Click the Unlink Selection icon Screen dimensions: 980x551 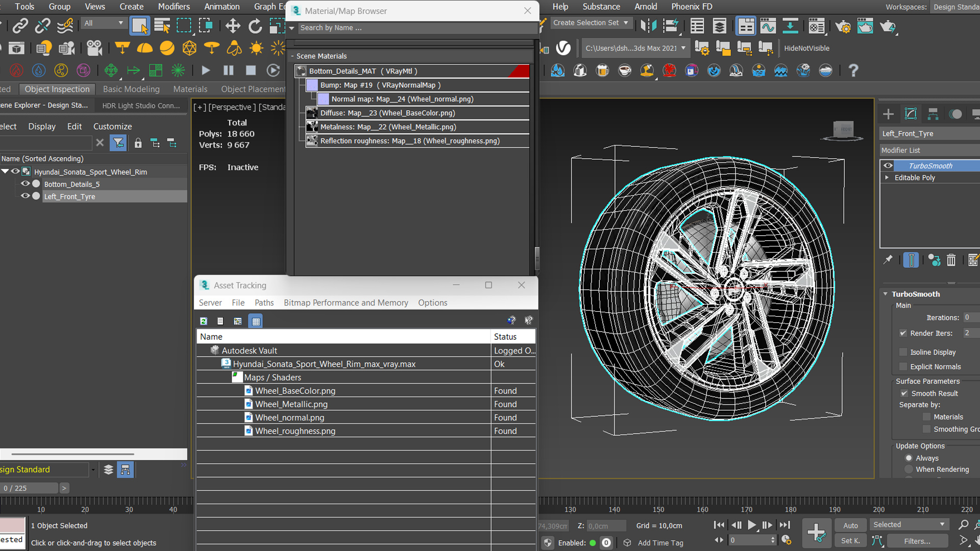coord(42,26)
